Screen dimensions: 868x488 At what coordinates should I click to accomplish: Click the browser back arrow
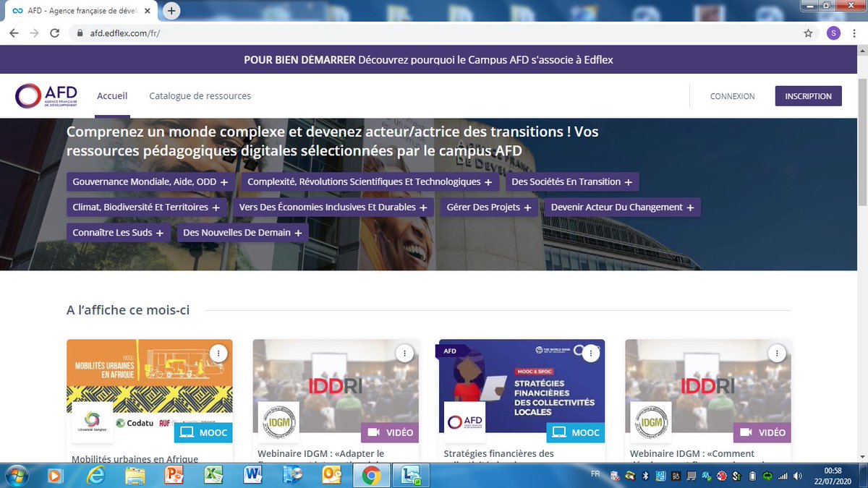14,33
